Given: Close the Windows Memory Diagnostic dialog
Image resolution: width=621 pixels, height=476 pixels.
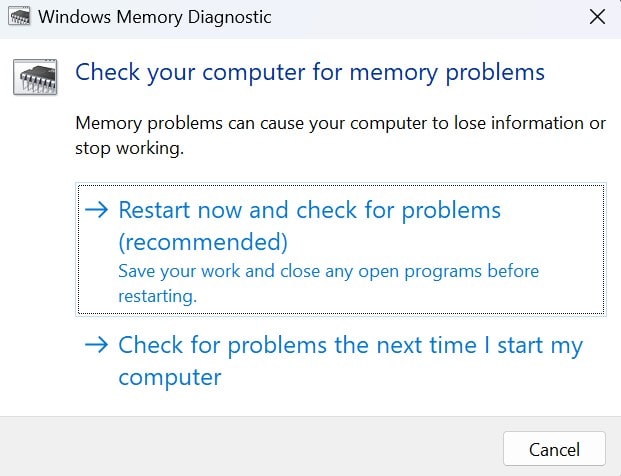Looking at the screenshot, I should click(x=597, y=18).
